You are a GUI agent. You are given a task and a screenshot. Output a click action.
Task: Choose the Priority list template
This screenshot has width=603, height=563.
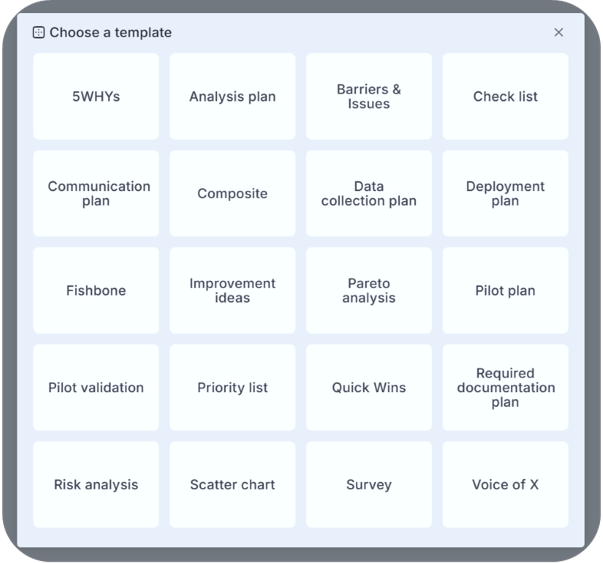point(232,388)
